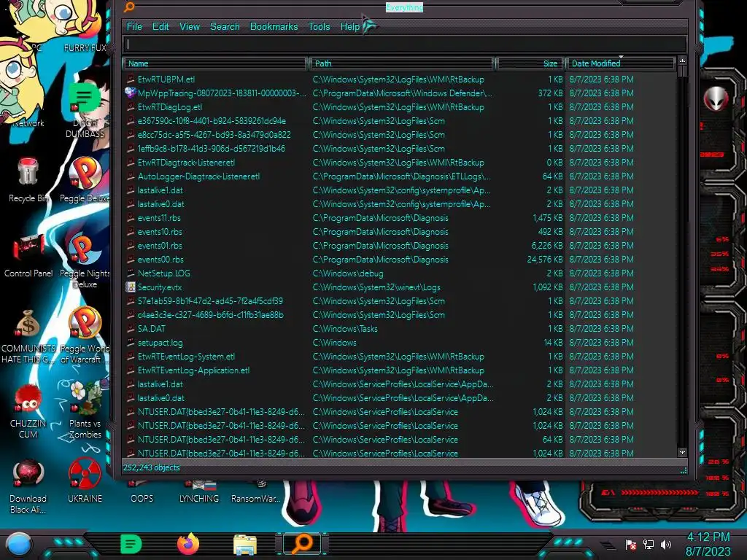Select the MpWppTracing file icon
The height and width of the screenshot is (560, 747).
click(x=131, y=93)
